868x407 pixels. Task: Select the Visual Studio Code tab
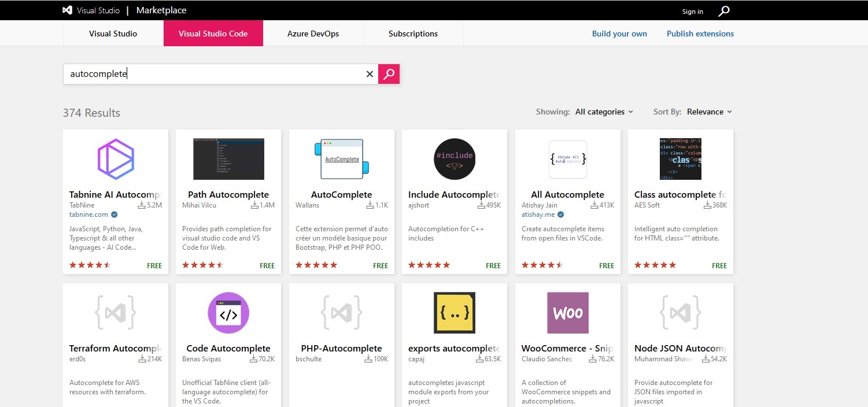213,34
